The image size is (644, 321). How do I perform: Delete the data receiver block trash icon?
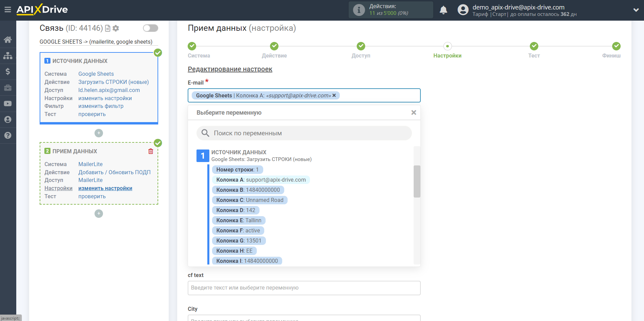(x=151, y=151)
